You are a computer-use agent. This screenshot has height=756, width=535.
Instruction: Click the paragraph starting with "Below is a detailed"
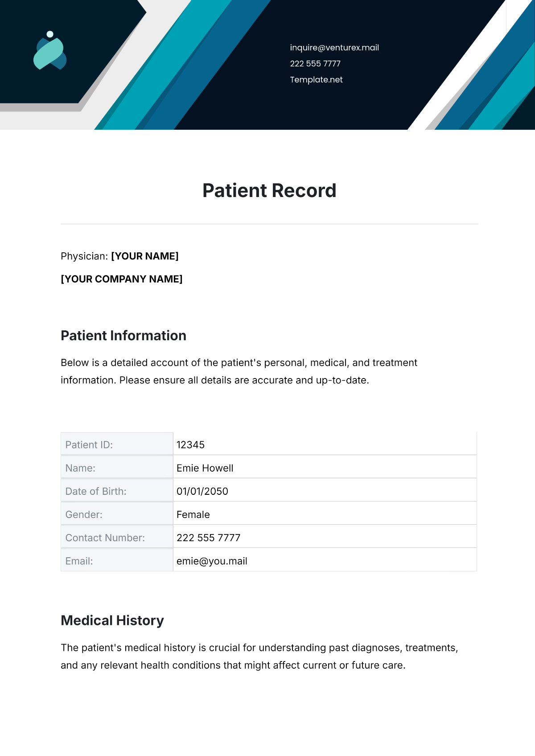pos(239,371)
